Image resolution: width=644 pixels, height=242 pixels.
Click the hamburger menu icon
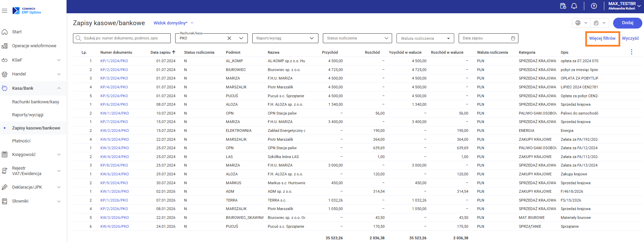point(4,11)
